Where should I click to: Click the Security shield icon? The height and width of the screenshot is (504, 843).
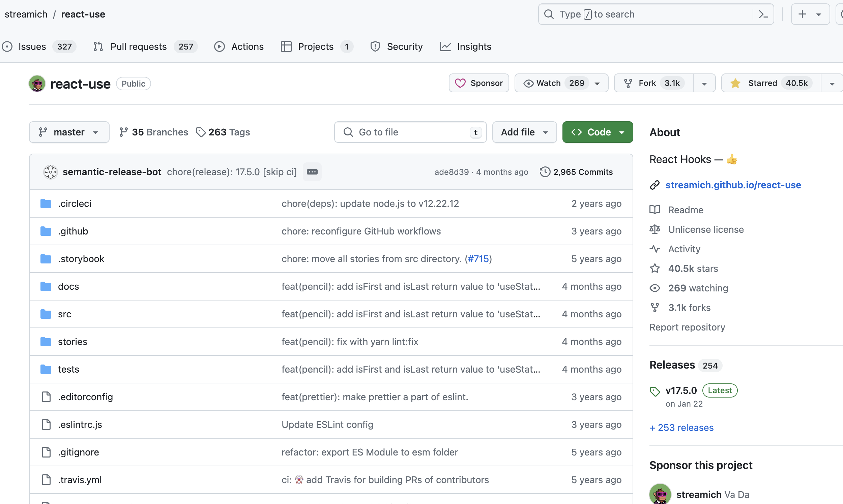pyautogui.click(x=375, y=46)
